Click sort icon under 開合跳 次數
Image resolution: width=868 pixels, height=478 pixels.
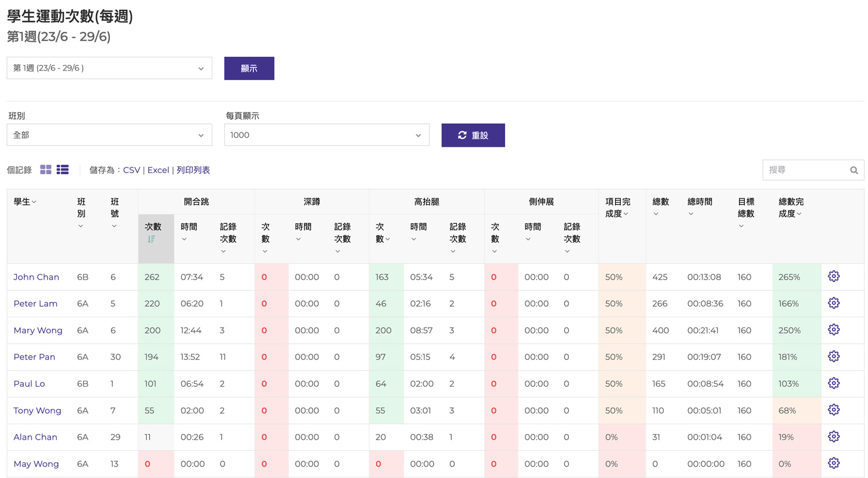click(x=152, y=240)
